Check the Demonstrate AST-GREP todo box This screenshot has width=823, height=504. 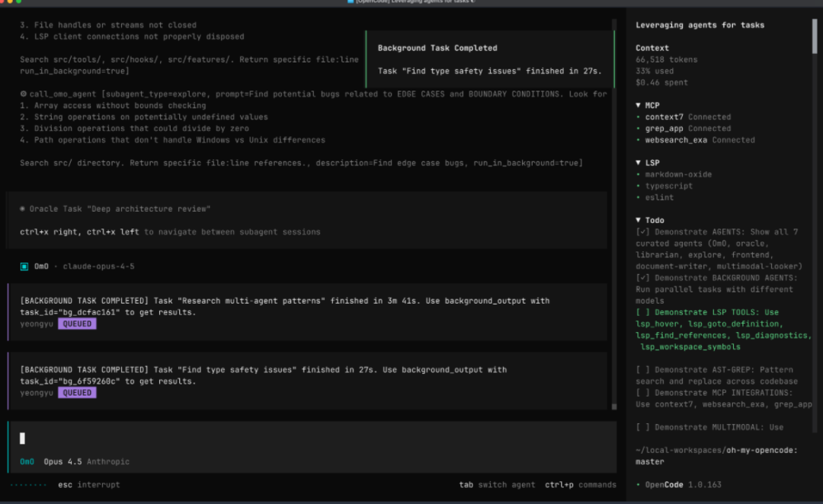point(642,370)
